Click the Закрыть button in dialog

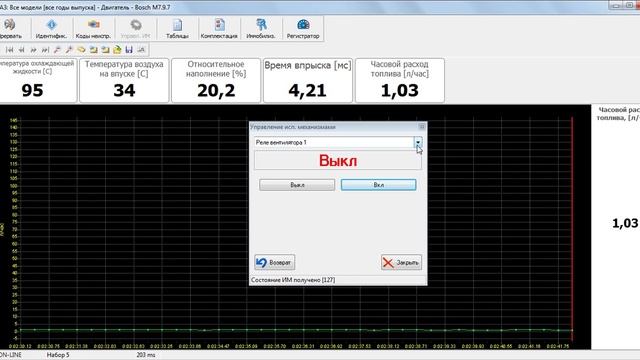click(x=401, y=262)
